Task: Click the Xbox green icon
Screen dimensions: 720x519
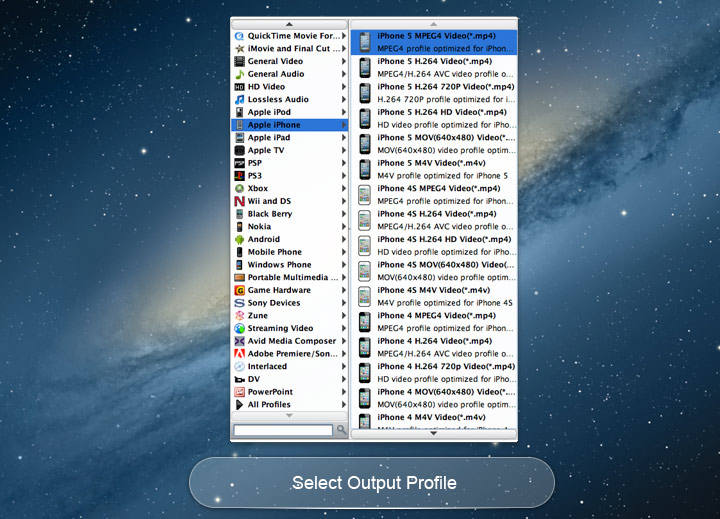Action: [x=239, y=188]
